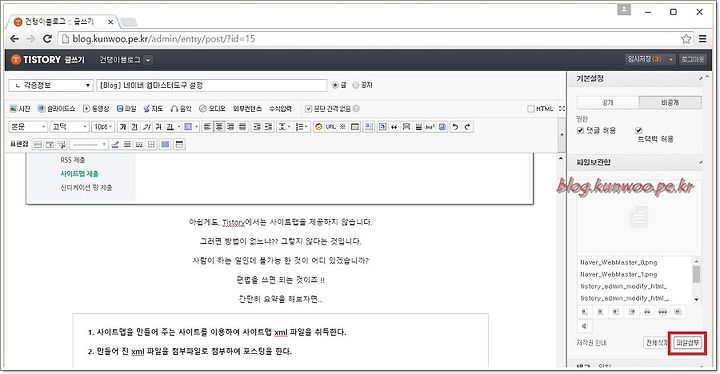Select 글 post radio button

point(335,85)
